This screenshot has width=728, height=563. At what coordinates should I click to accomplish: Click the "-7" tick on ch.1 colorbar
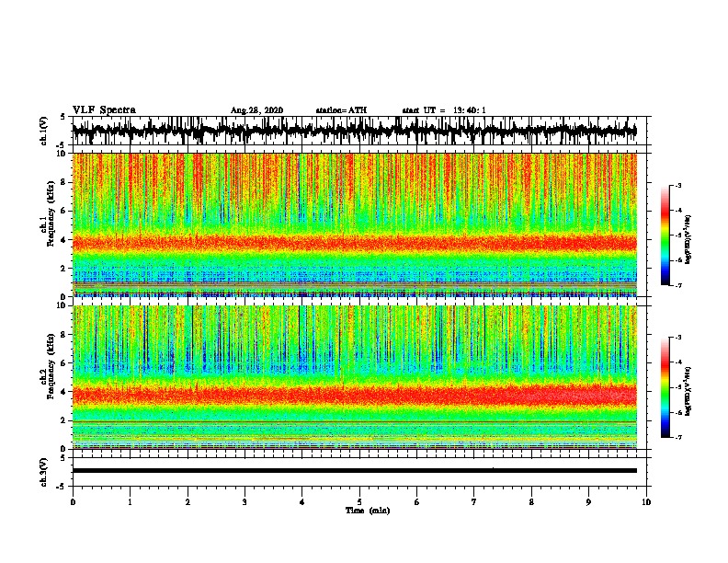(x=677, y=285)
